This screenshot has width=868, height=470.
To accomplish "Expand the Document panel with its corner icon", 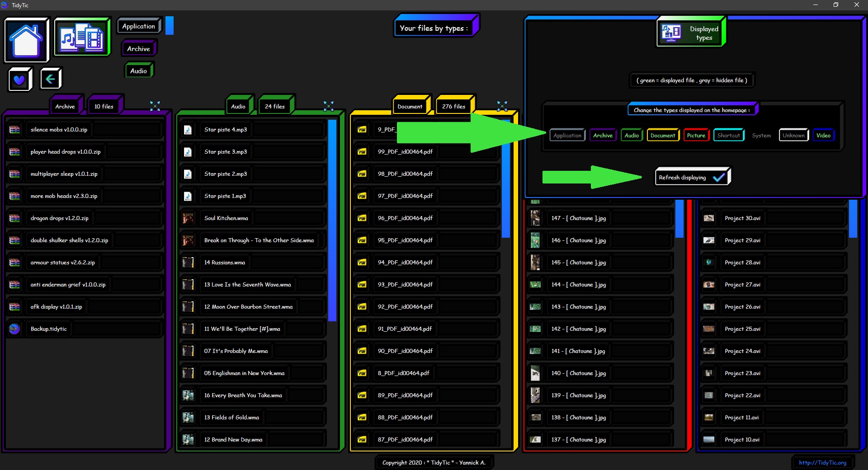I will [x=502, y=106].
